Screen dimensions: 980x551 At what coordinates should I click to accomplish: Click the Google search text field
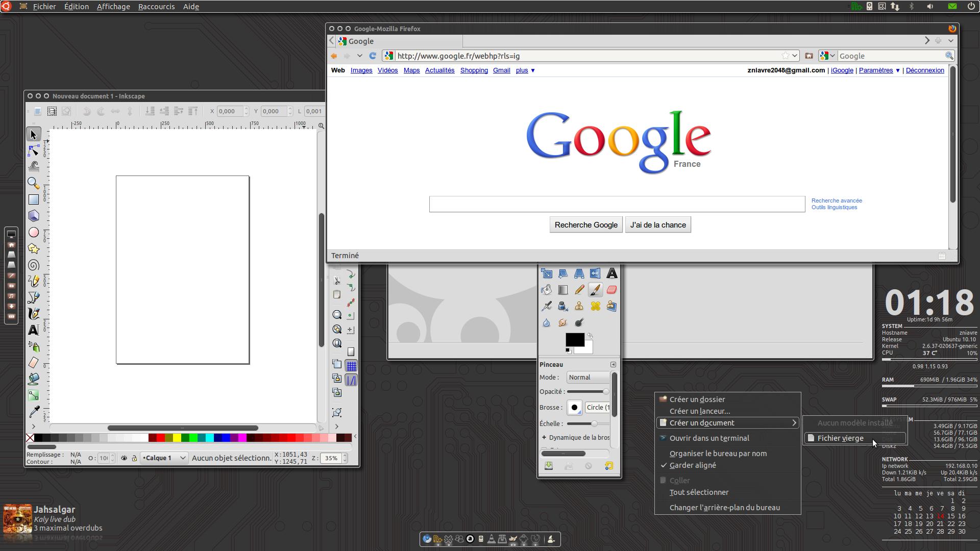(617, 204)
